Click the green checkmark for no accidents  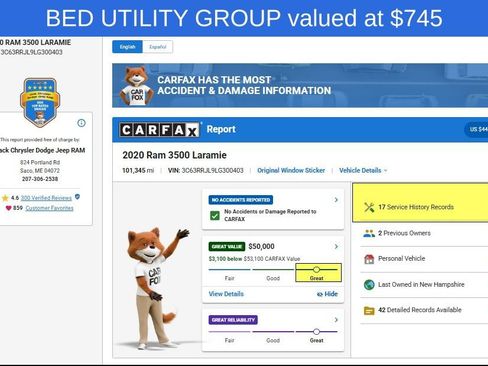click(215, 215)
